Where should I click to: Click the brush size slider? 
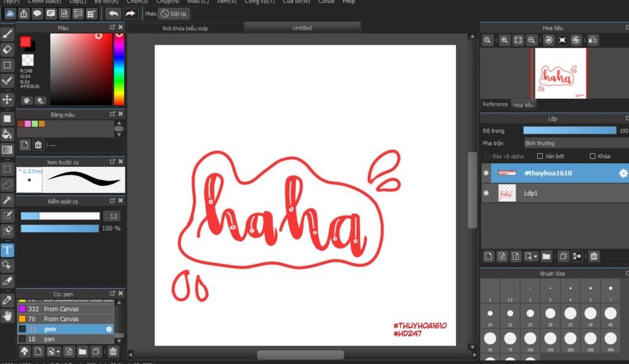[x=60, y=216]
